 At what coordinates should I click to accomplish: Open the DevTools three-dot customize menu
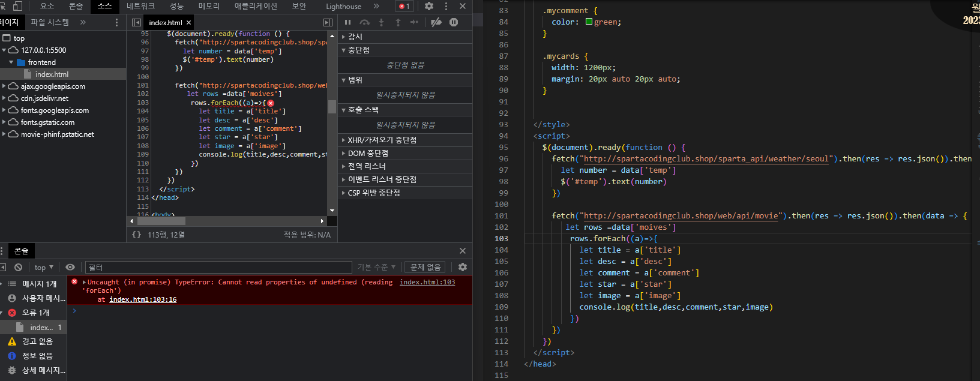coord(446,6)
